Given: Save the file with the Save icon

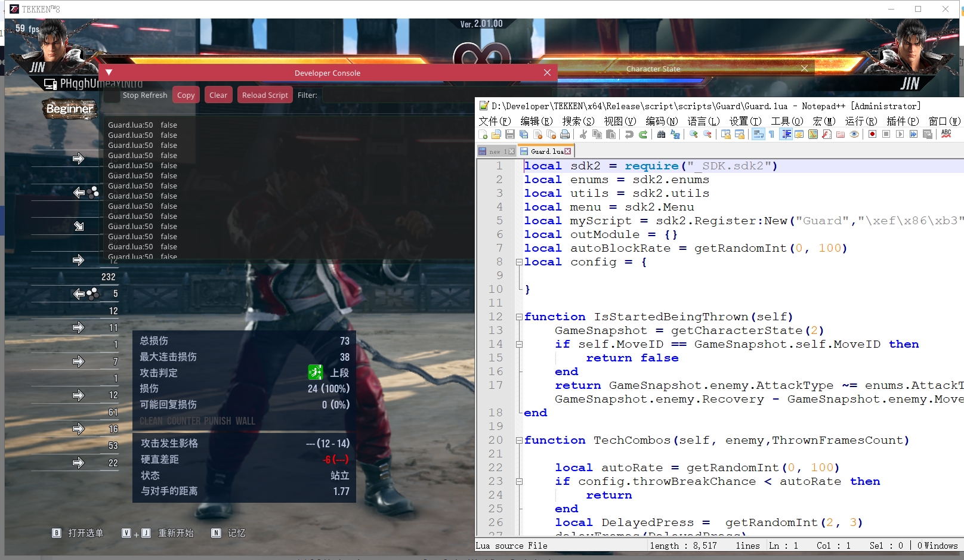Looking at the screenshot, I should click(510, 135).
